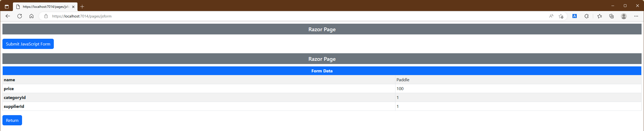Click the top Razor Page heading
The height and width of the screenshot is (131, 644).
pos(322,29)
